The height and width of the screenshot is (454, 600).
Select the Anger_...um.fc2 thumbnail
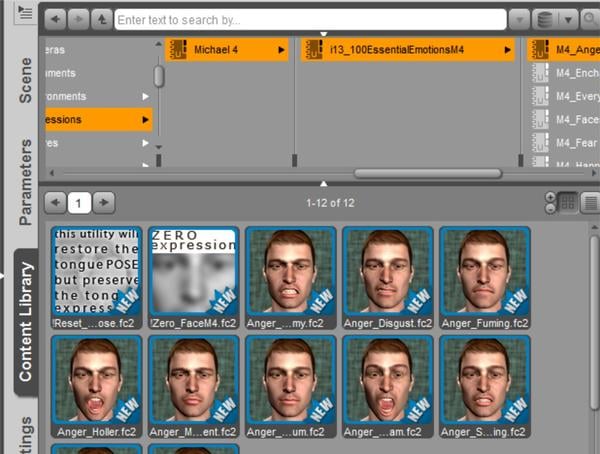291,386
